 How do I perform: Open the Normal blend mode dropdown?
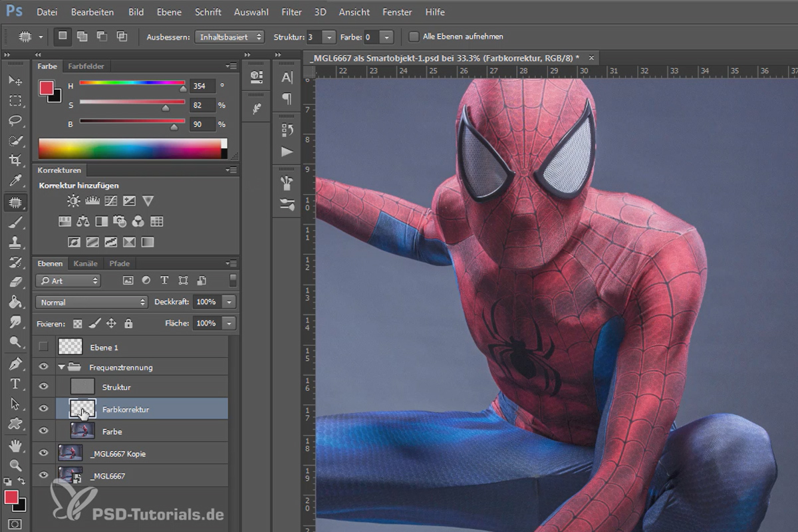(92, 302)
